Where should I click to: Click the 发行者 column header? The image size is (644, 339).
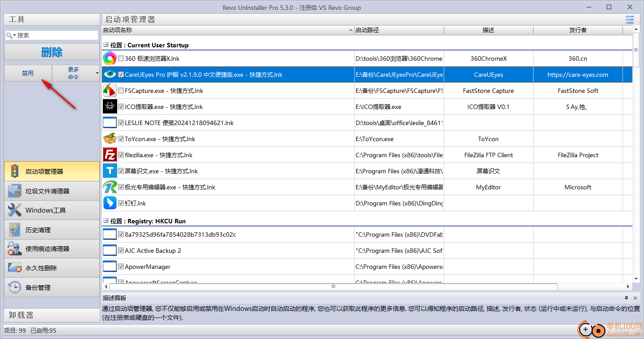click(x=578, y=30)
